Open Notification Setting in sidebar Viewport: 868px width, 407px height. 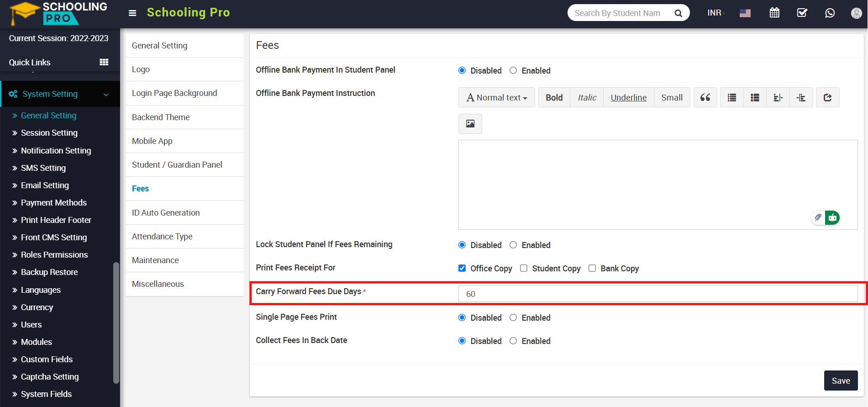click(56, 151)
